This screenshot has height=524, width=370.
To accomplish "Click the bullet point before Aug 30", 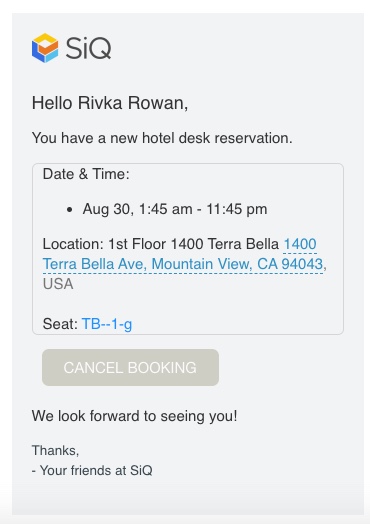I will pyautogui.click(x=70, y=210).
